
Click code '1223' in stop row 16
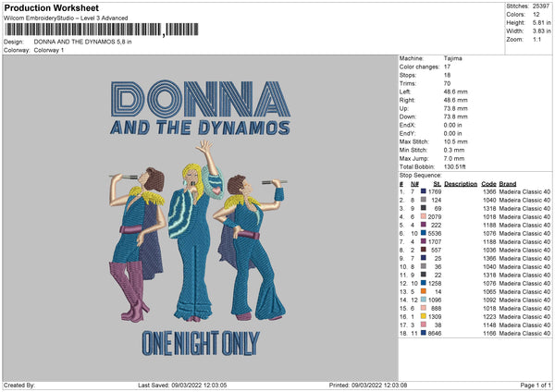(489, 316)
